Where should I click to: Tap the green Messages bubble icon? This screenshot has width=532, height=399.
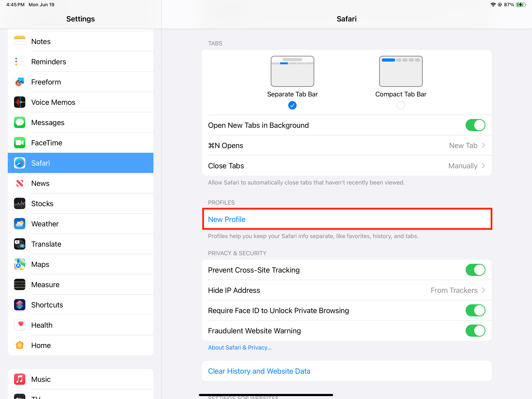point(19,123)
